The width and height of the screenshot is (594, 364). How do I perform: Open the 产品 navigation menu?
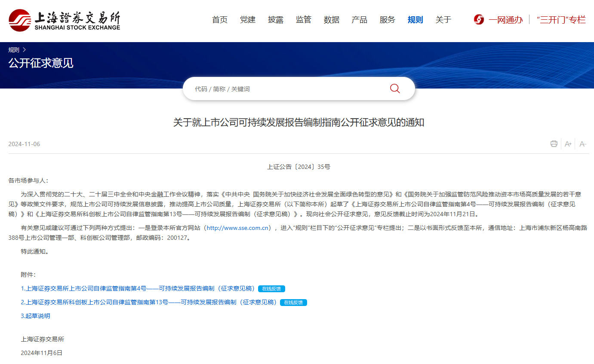pos(359,20)
